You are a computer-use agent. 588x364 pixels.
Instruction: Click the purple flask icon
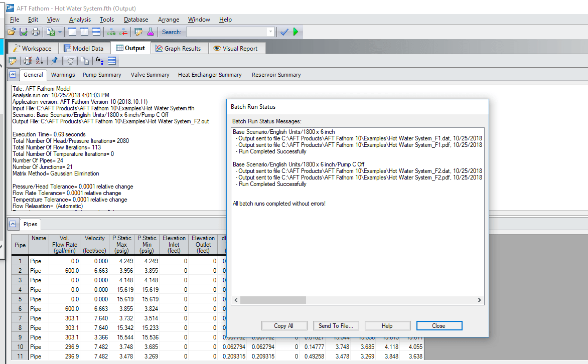(151, 32)
